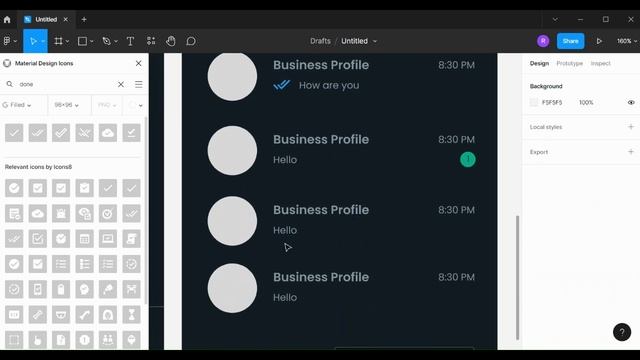
Task: Insert the underlined check (download done) icon
Action: 131,133
